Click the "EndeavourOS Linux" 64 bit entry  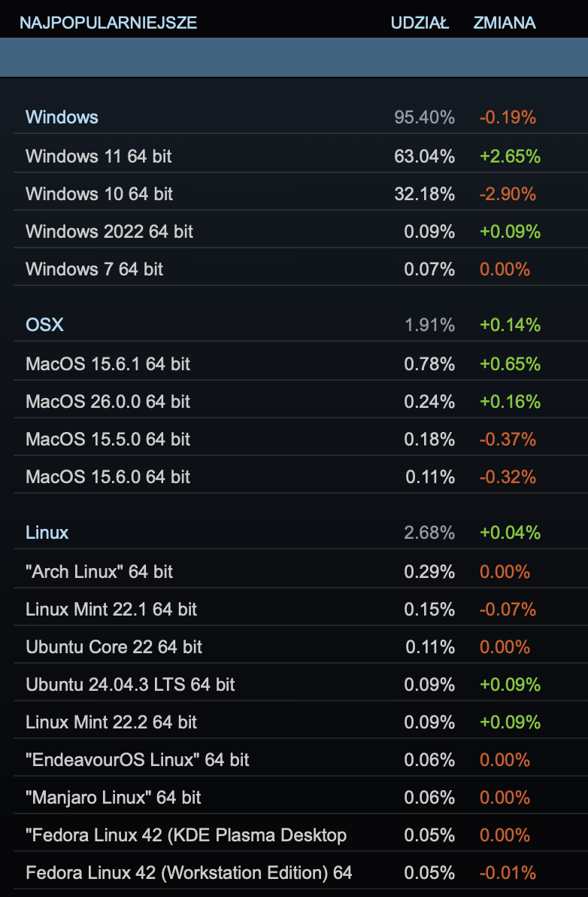137,760
